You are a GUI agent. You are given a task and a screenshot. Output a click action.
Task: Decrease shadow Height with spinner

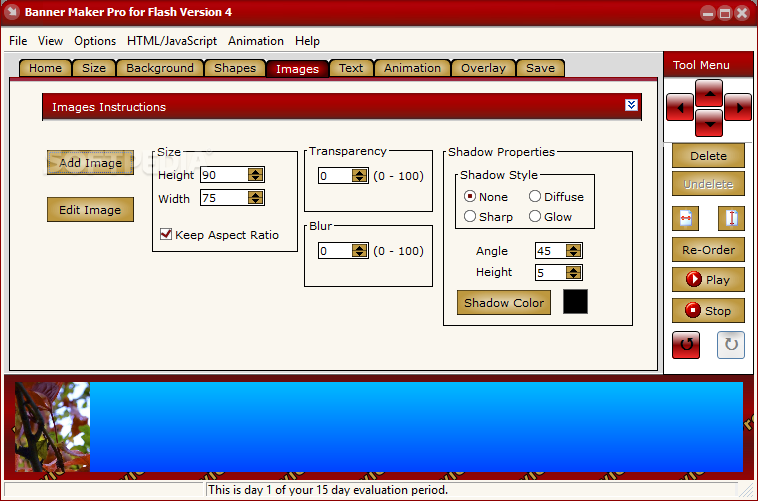[573, 275]
